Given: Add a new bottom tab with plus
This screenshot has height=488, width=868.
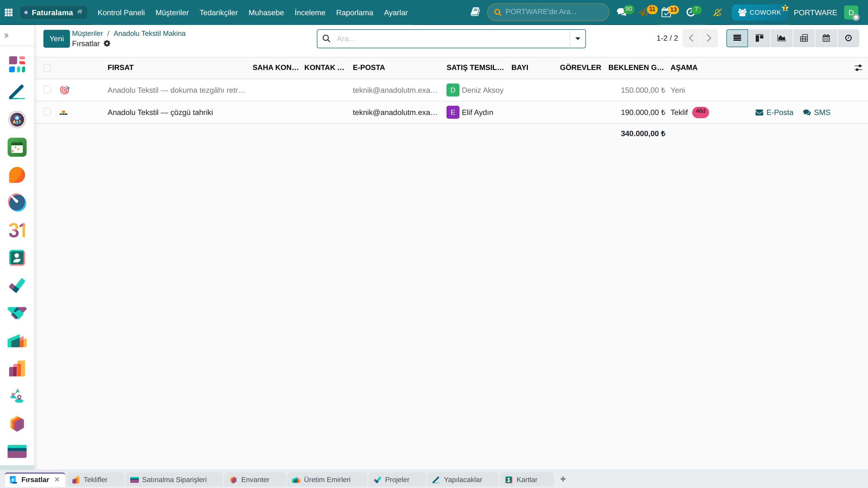Looking at the screenshot, I should point(563,479).
